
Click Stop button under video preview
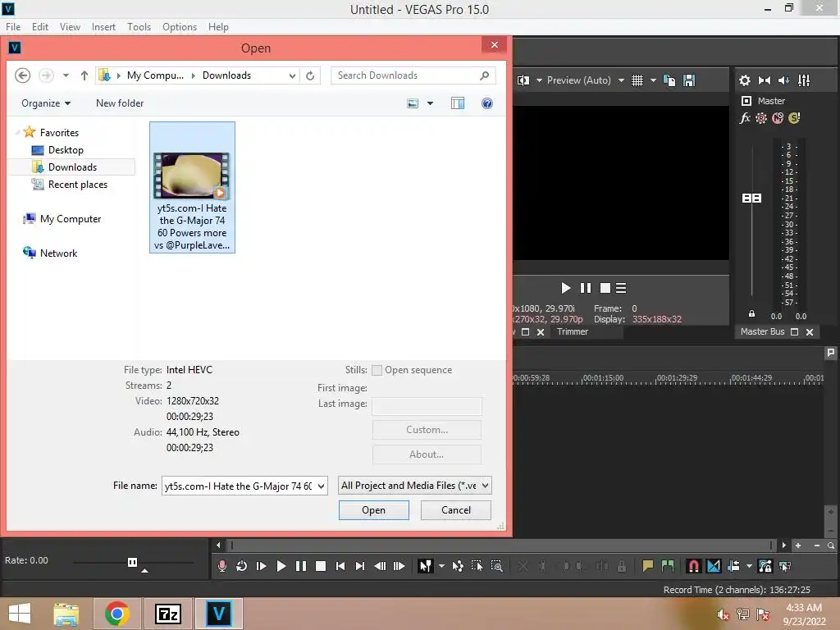tap(605, 288)
